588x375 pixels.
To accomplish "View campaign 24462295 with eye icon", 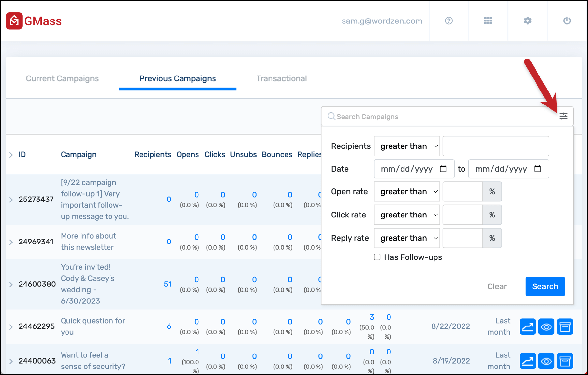I will pyautogui.click(x=546, y=326).
